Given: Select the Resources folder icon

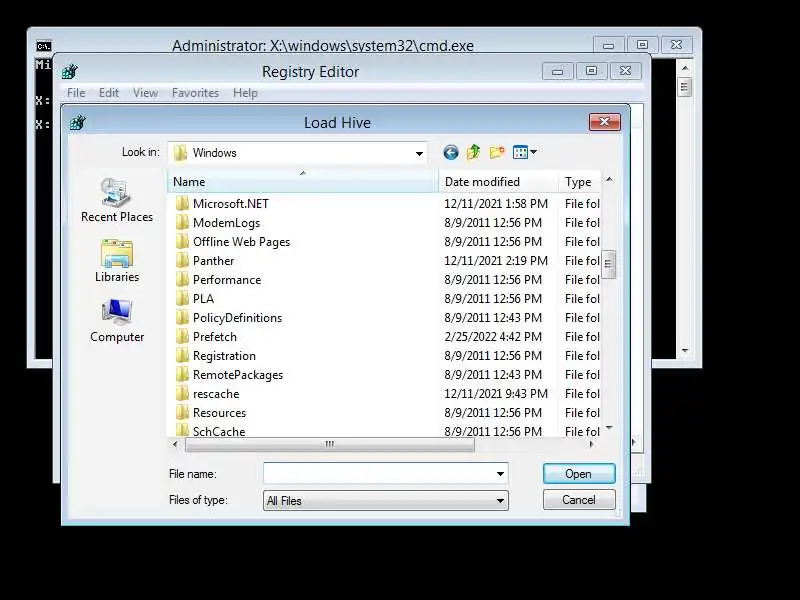Looking at the screenshot, I should tap(182, 412).
